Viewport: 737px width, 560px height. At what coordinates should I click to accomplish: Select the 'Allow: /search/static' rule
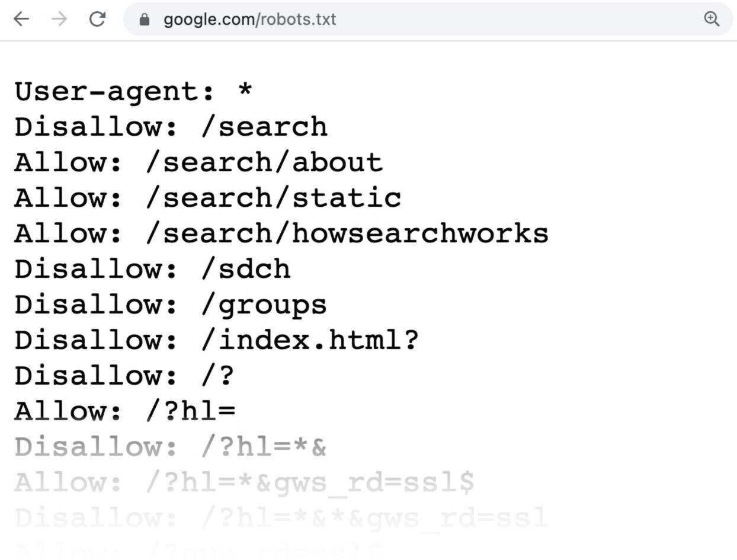point(207,197)
